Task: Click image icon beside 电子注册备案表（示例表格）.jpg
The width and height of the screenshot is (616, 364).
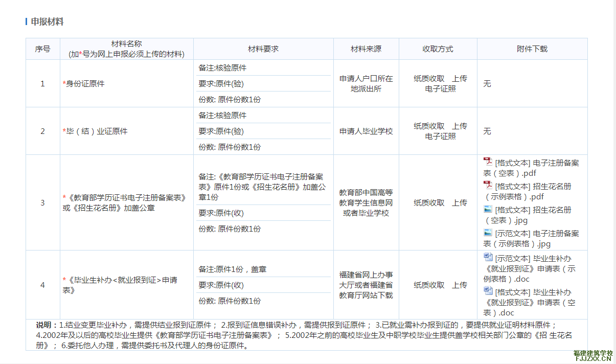Action: (488, 233)
